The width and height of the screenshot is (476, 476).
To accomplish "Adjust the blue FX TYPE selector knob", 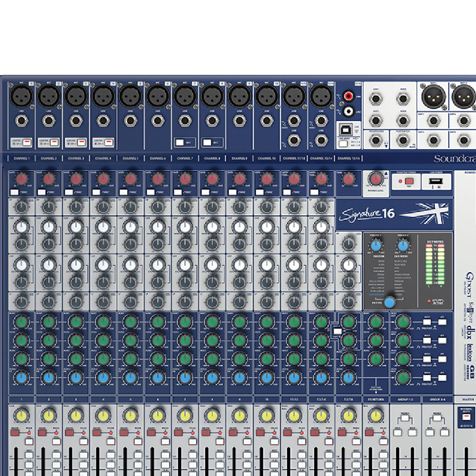I will pos(389,302).
